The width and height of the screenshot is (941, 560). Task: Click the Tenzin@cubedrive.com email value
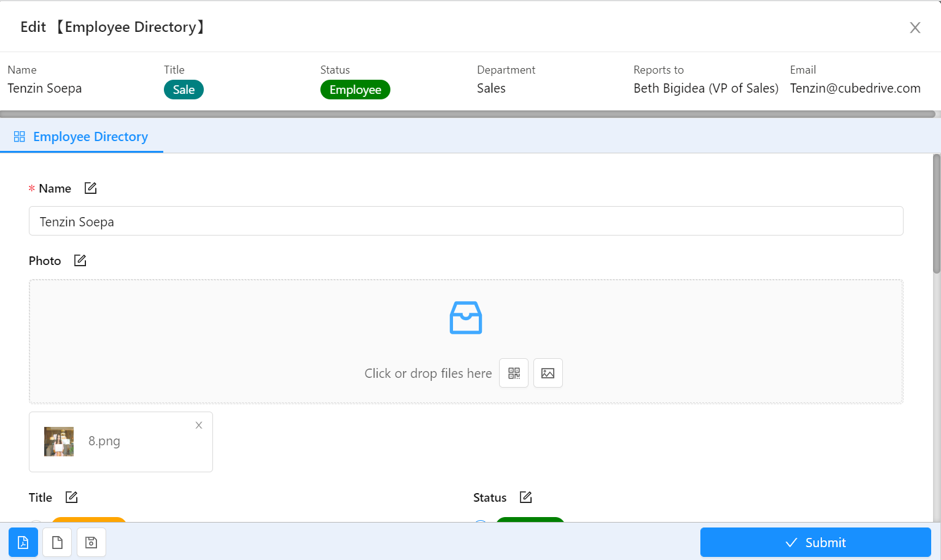pos(855,88)
